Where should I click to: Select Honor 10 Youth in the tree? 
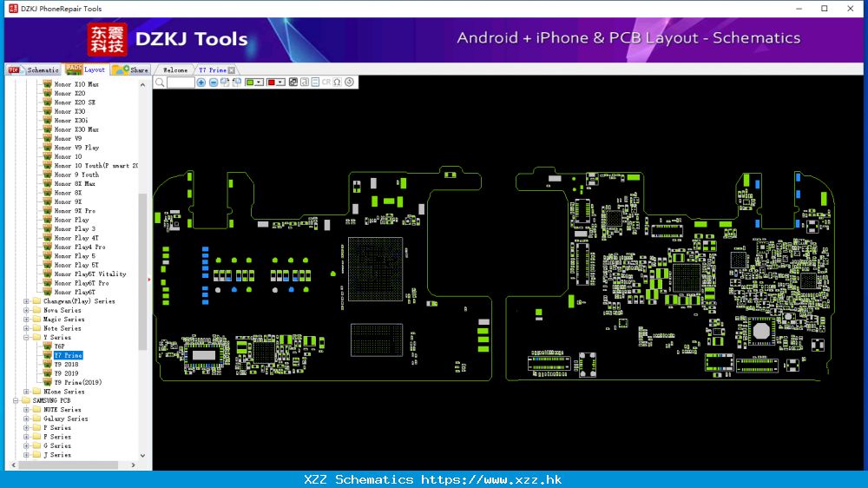95,166
